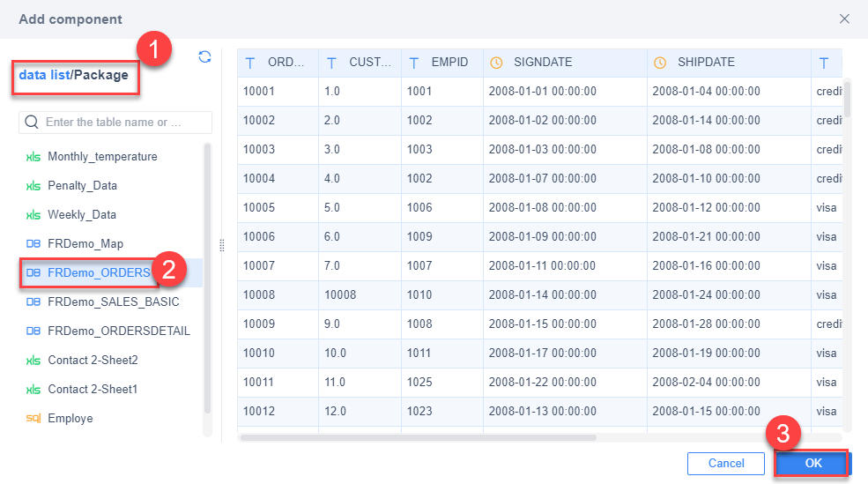Click the horizontal scrollbar under the table
This screenshot has height=484, width=868.
[418, 437]
